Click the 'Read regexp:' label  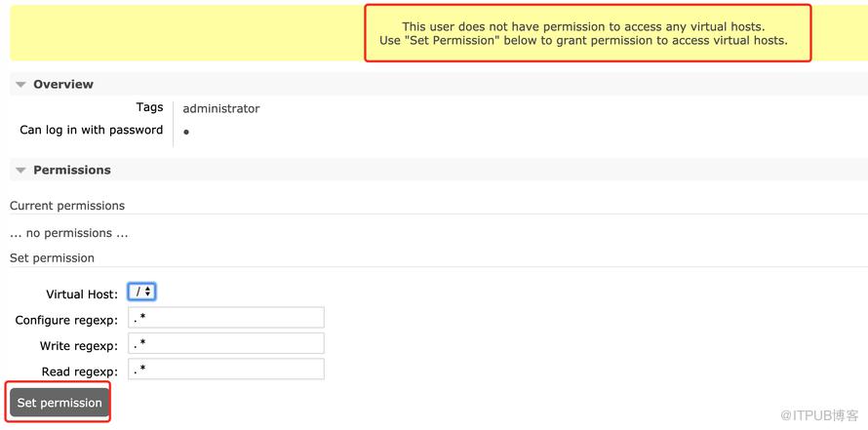[80, 371]
